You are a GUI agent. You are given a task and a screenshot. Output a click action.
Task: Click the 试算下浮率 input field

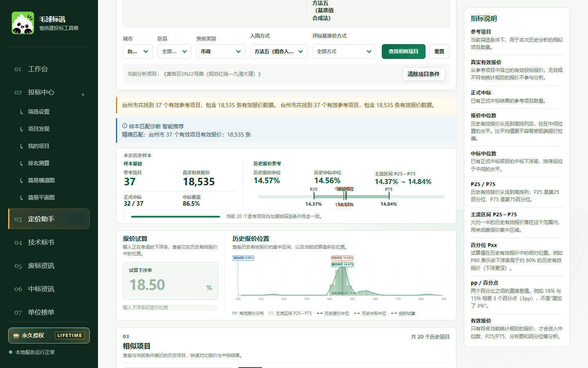(170, 281)
